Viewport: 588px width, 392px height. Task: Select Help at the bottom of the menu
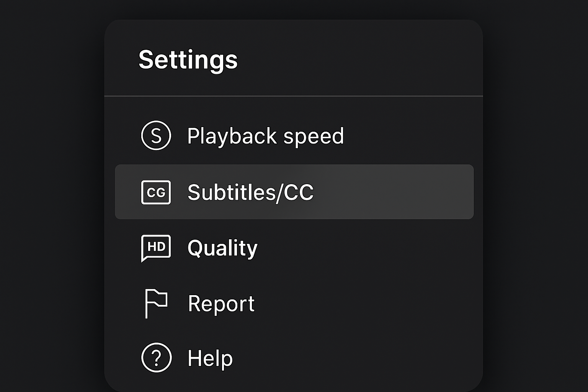[210, 359]
